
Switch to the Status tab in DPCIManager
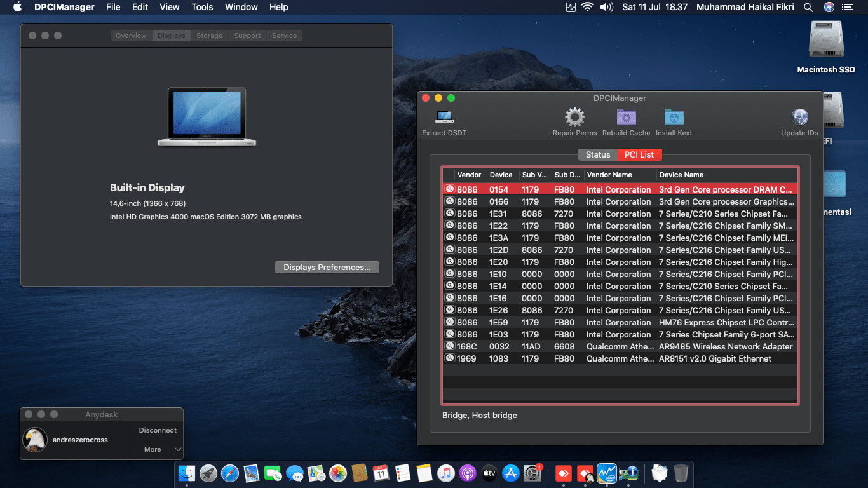[598, 154]
